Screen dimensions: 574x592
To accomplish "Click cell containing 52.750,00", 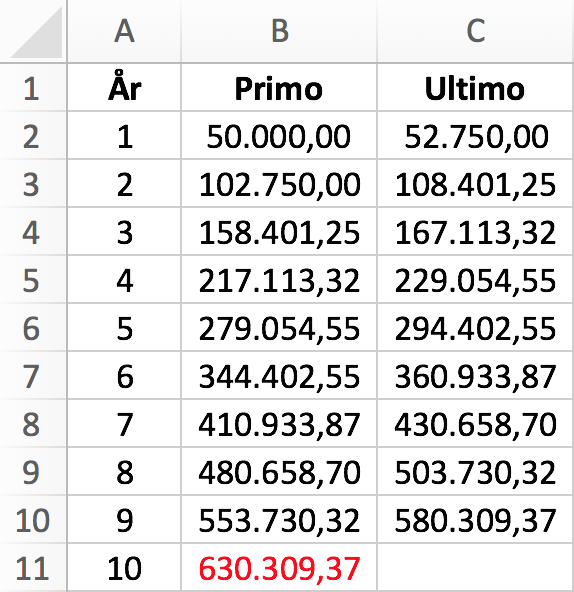I will (x=475, y=136).
